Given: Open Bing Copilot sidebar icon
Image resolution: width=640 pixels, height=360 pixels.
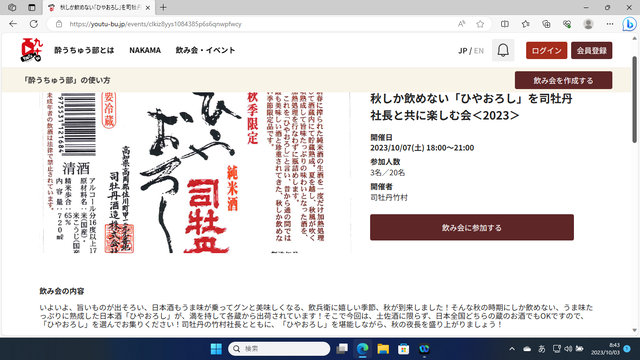Looking at the screenshot, I should pyautogui.click(x=629, y=24).
